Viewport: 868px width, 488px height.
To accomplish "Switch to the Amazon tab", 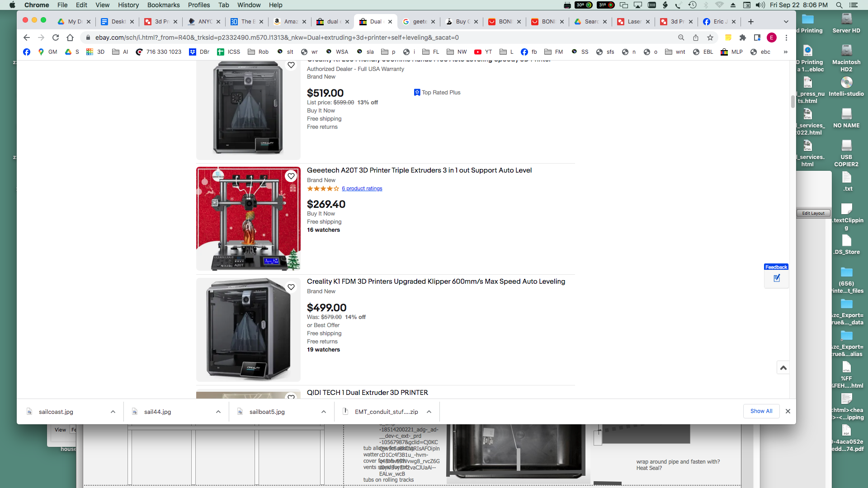I will [288, 22].
